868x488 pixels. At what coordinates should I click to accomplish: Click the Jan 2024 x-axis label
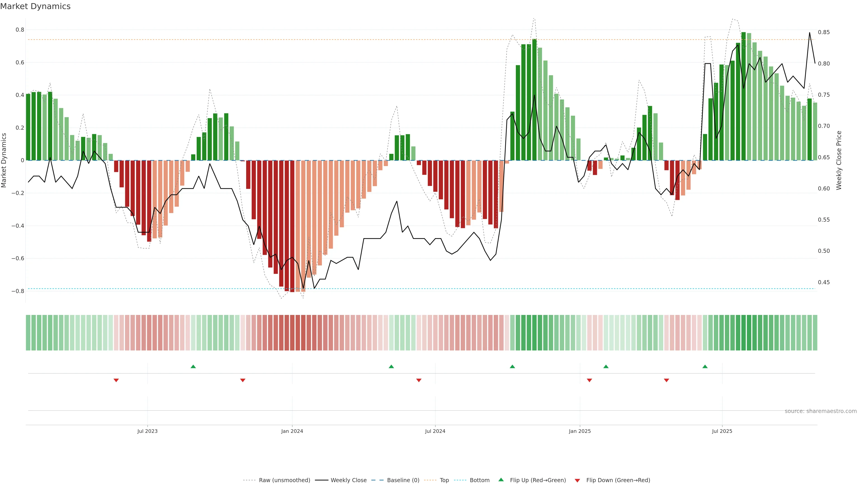click(292, 431)
